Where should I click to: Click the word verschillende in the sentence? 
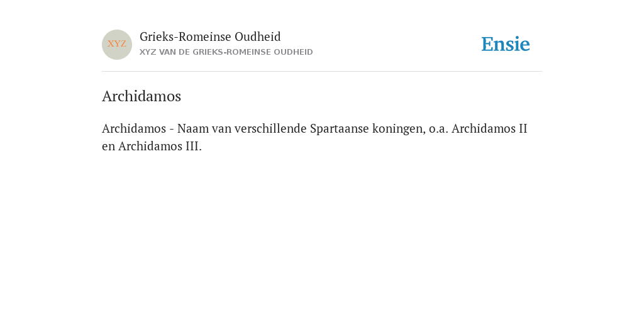(270, 128)
